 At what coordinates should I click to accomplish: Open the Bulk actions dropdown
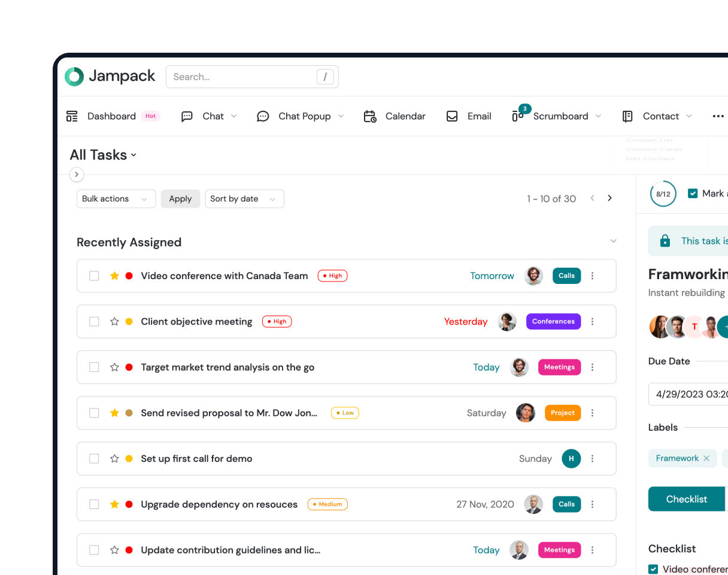pos(116,199)
